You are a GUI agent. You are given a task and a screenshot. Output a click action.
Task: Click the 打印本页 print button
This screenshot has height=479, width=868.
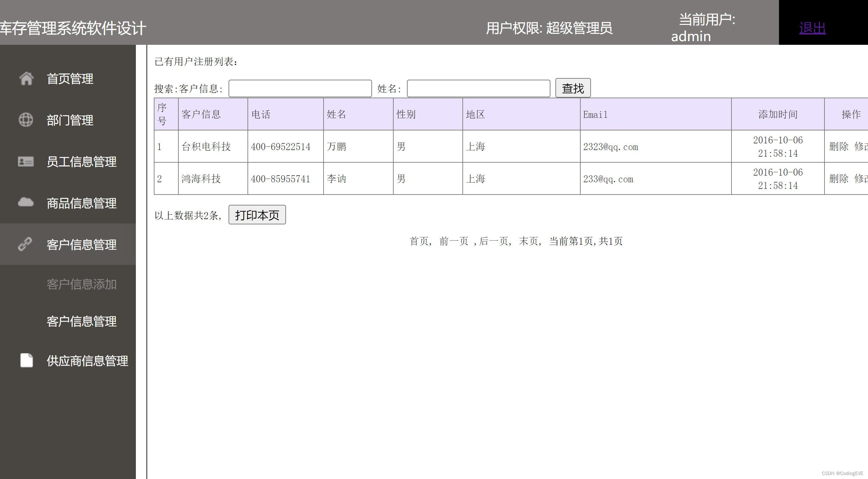coord(257,215)
